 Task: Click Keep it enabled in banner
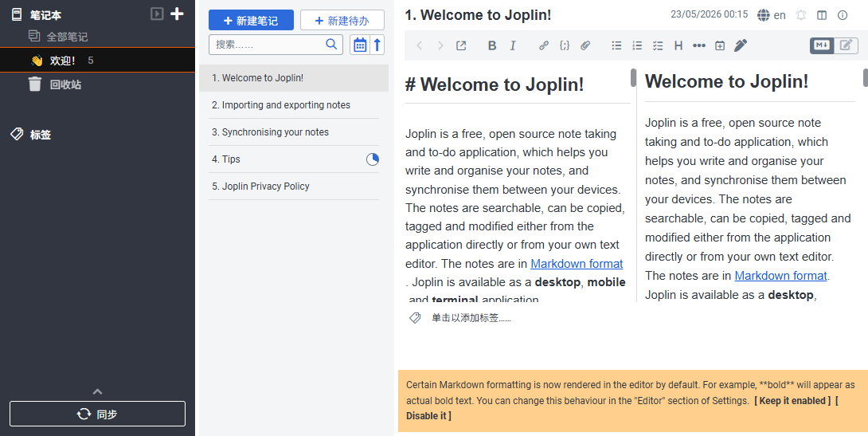click(792, 401)
